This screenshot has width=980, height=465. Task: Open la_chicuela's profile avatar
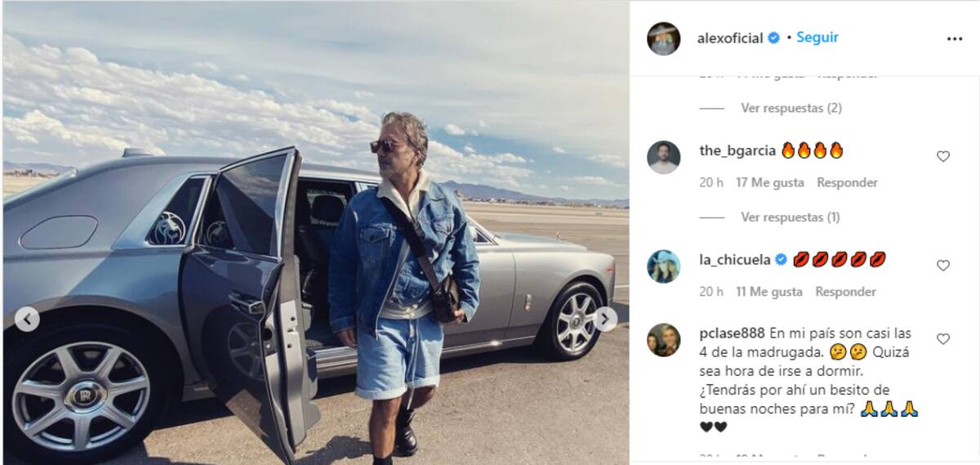[x=664, y=266]
